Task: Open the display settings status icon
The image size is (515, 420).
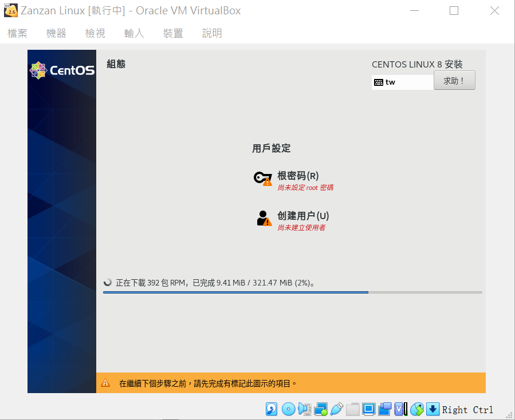Action: [x=368, y=409]
